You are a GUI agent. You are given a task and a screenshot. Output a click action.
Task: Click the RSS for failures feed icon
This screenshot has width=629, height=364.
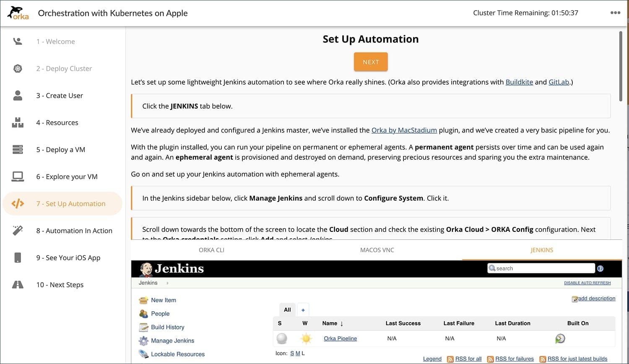point(490,359)
